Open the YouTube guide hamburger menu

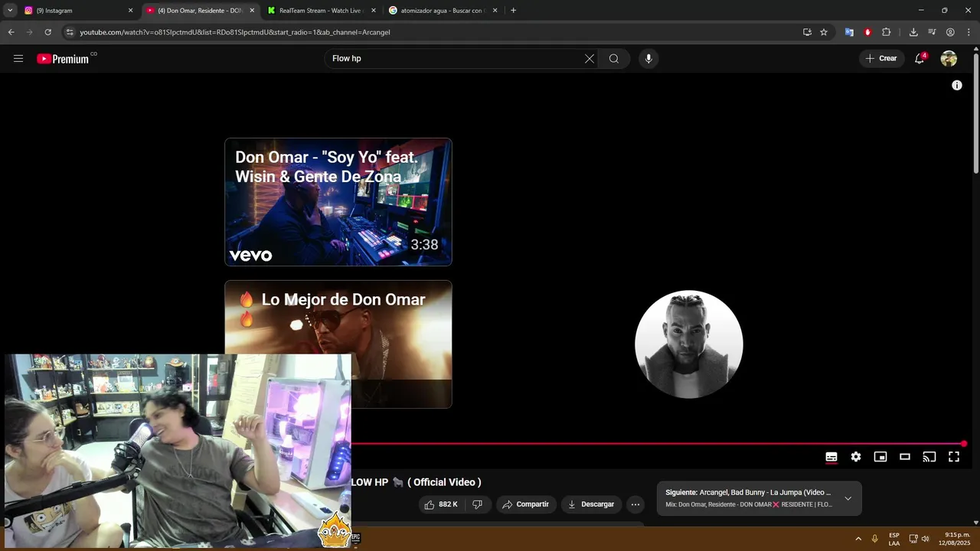coord(18,59)
